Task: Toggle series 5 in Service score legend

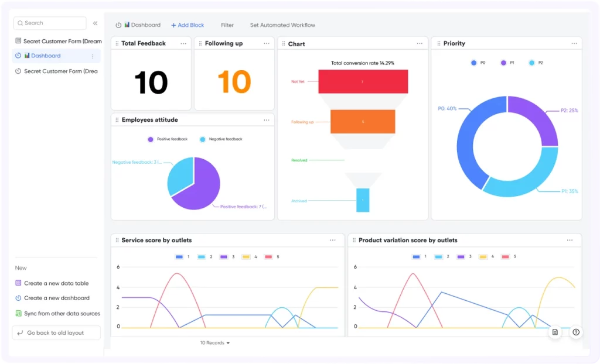Action: pos(272,257)
